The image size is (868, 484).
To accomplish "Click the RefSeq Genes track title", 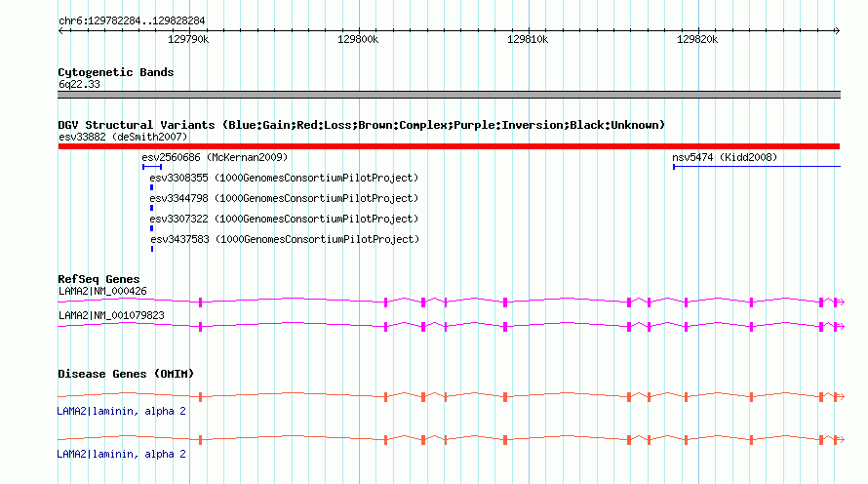I will [x=99, y=279].
